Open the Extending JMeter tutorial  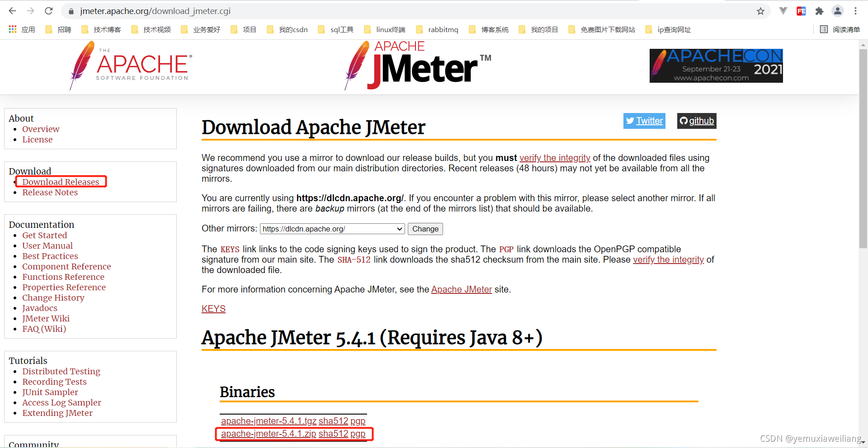click(57, 413)
